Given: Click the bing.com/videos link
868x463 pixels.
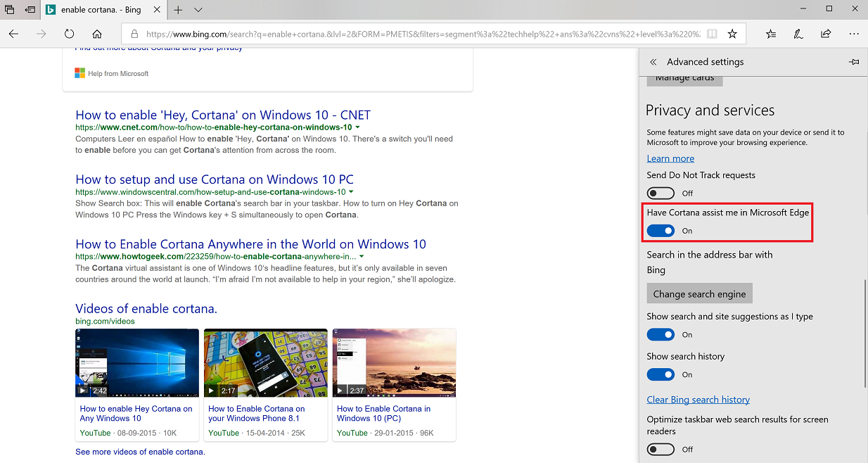Looking at the screenshot, I should coord(105,322).
